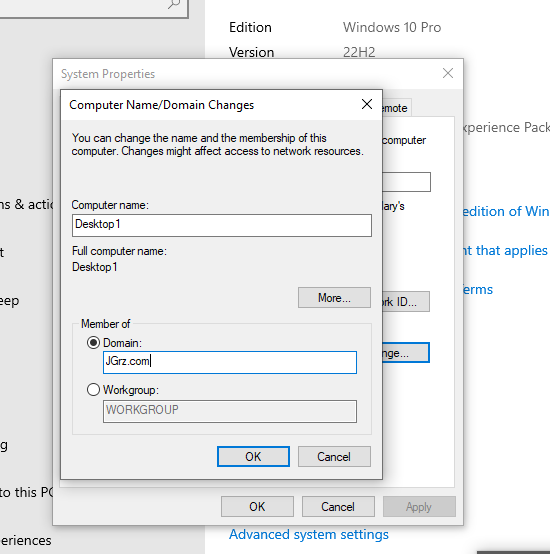Screen dimensions: 550x554
Task: Select the Workgroup radio button
Action: 93,390
